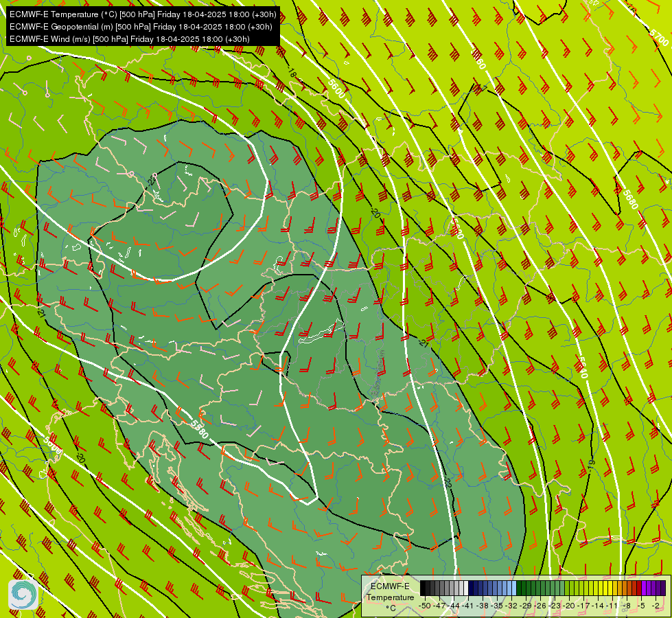Click the -23 value under color scale
The image size is (672, 618).
point(555,606)
